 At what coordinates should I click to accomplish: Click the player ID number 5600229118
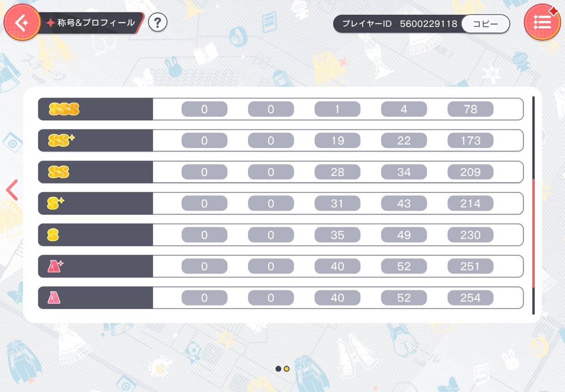[428, 24]
